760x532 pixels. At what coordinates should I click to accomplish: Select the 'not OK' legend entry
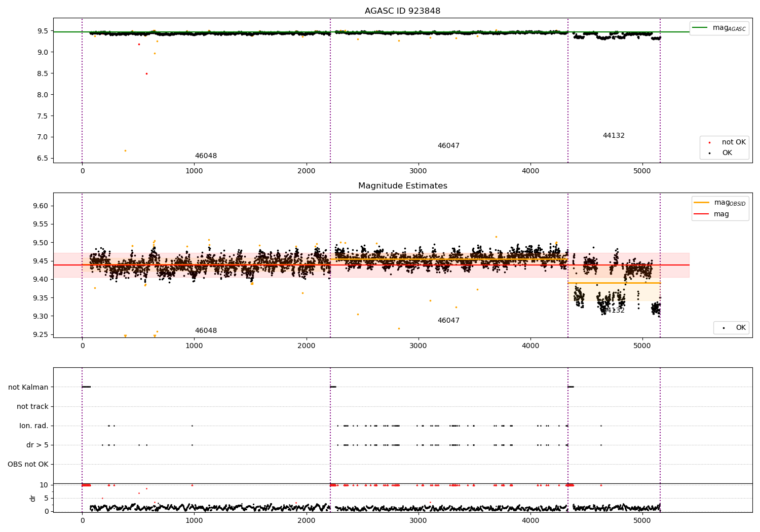coord(726,142)
